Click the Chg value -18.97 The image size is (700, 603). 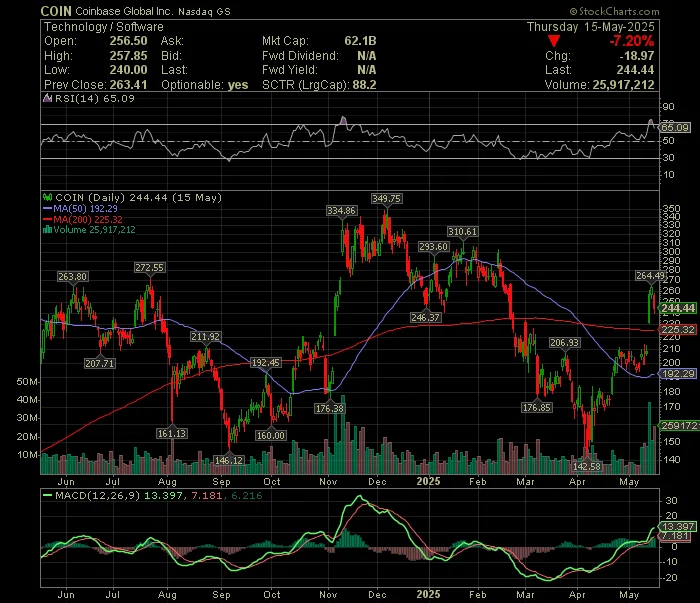tap(637, 56)
